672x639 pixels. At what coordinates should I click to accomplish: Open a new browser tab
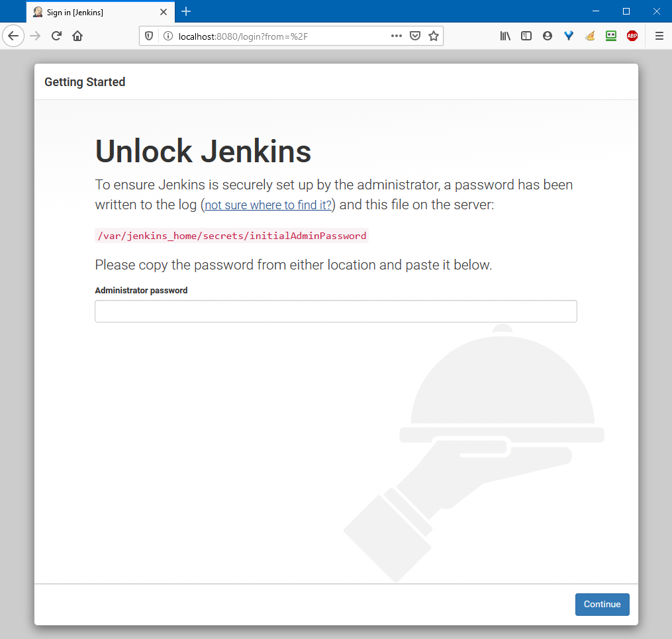click(186, 11)
